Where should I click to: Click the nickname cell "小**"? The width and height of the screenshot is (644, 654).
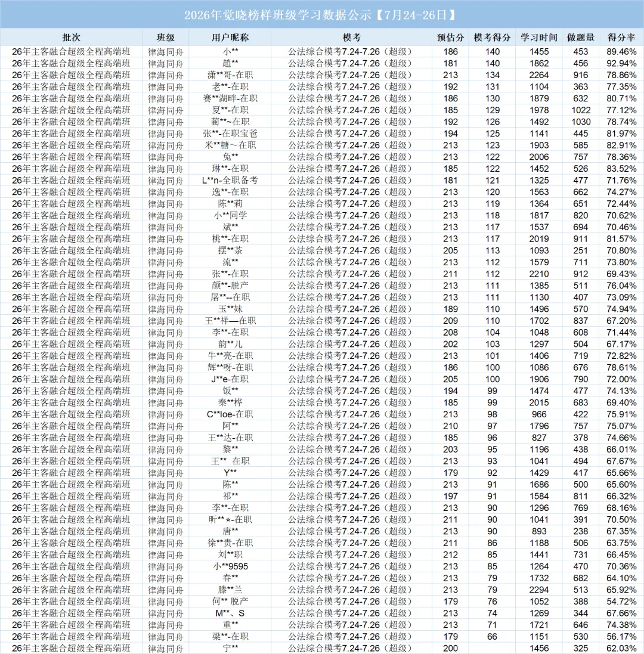point(230,52)
